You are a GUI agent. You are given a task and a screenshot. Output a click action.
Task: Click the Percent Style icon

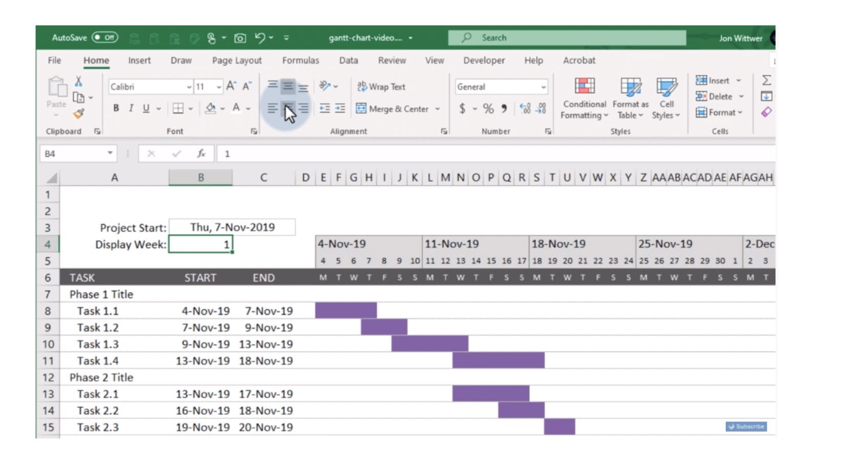click(x=488, y=109)
